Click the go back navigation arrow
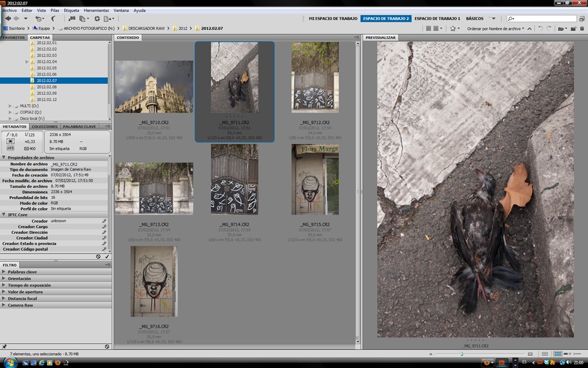Screen dimensions: 588x368 pos(8,18)
